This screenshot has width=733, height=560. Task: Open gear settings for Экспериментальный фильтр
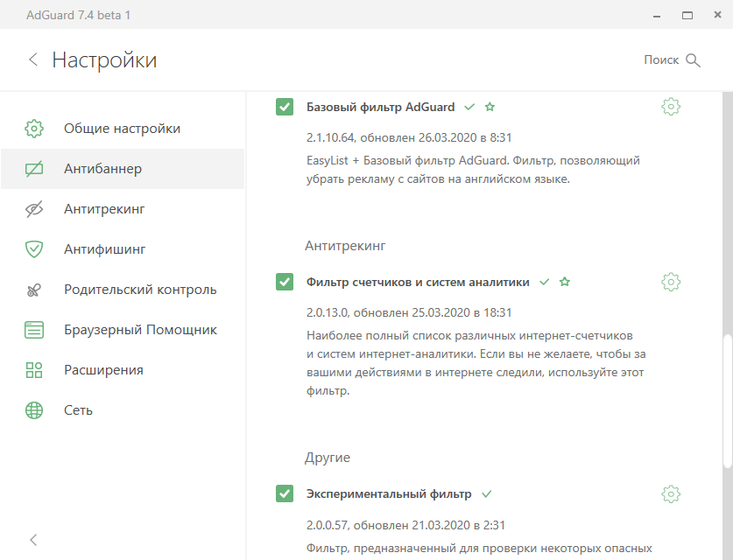[671, 493]
